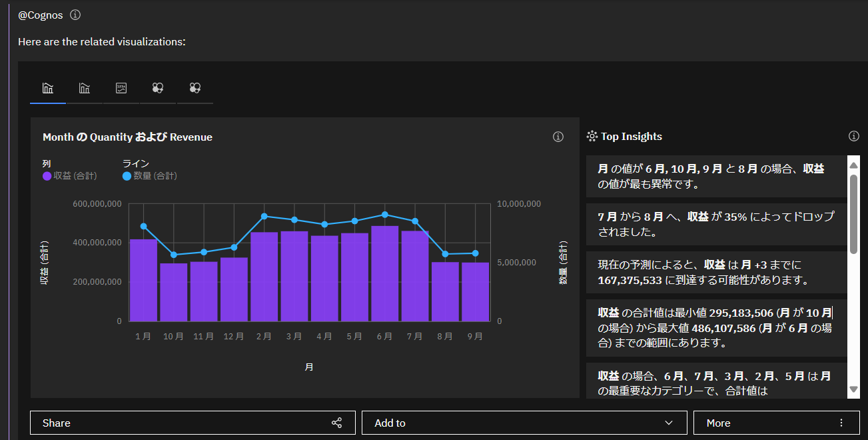Select the insight about the 35% drop
This screenshot has width=868, height=440.
(716, 224)
